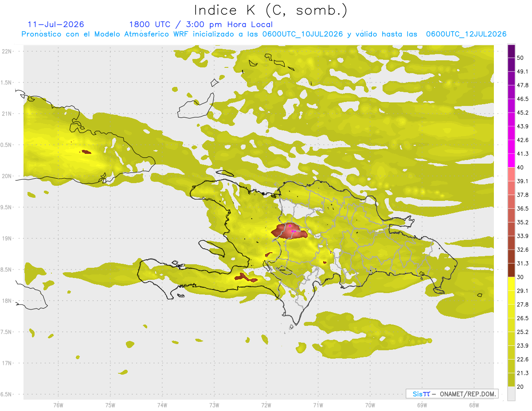Click the colorbar label "42.6"

click(522, 140)
